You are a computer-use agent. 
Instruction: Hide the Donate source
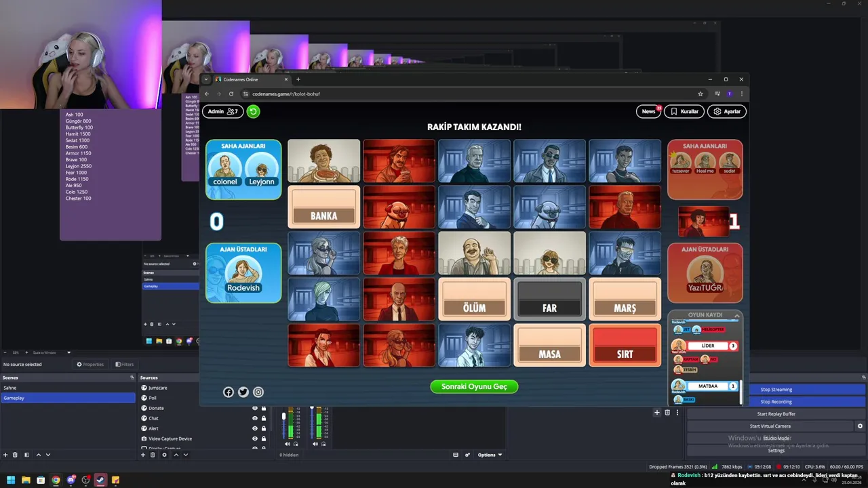(x=255, y=408)
